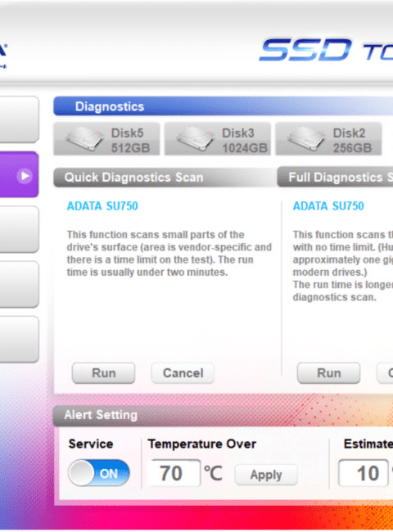393x532 pixels.
Task: Select the Disk3 1024GB drive
Action: coord(218,139)
